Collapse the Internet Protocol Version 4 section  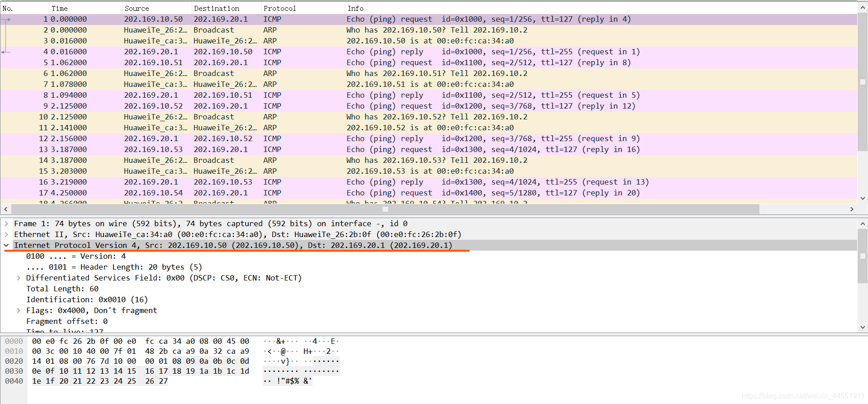[x=6, y=245]
